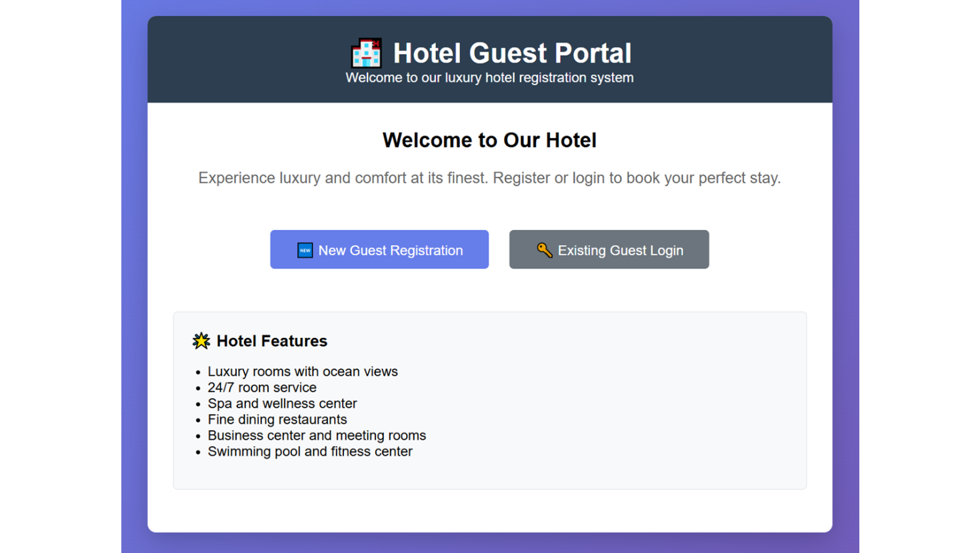Go to Existing Guest Login
This screenshot has height=553, width=980.
tap(609, 250)
